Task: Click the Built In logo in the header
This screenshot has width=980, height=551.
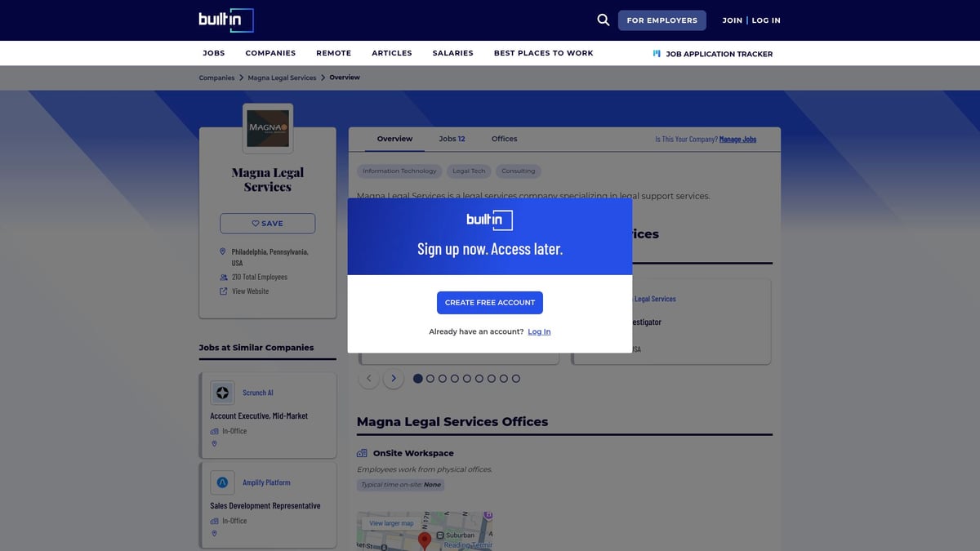Action: (226, 20)
